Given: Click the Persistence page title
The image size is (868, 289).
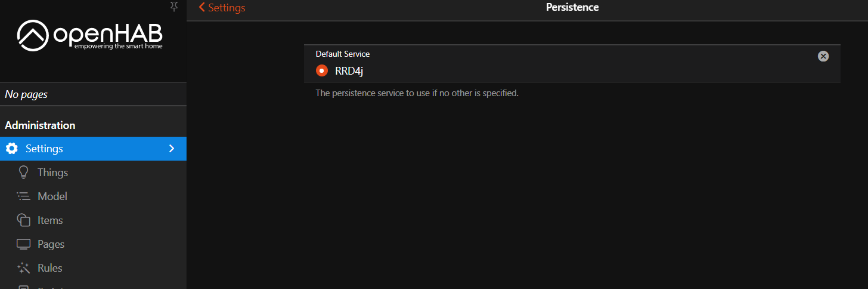Looking at the screenshot, I should coord(572,8).
